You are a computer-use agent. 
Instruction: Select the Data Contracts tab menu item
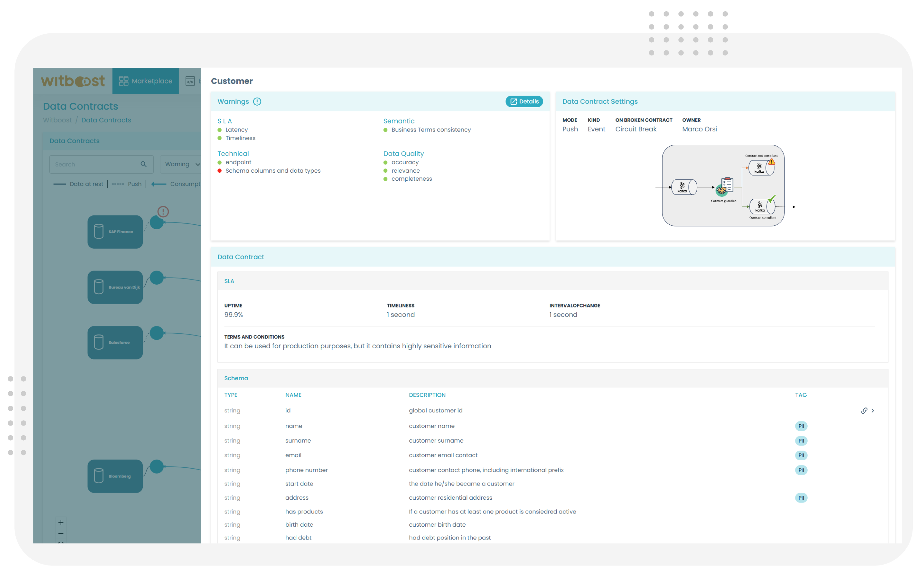[x=75, y=140]
